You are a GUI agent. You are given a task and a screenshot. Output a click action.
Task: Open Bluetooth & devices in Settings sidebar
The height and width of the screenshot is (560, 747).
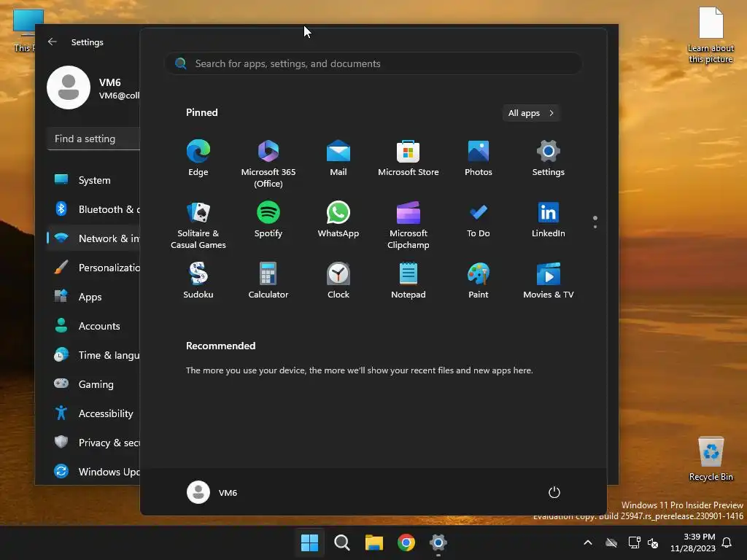point(93,209)
